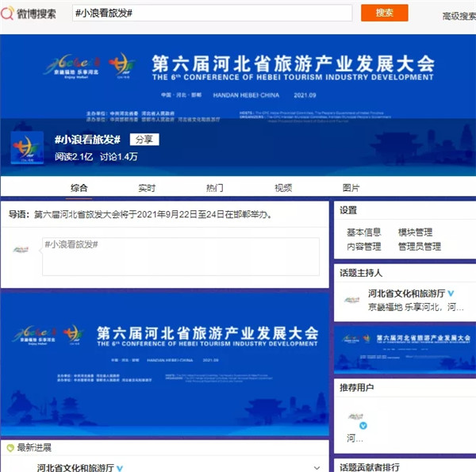This screenshot has width=476, height=472.
Task: Click the 最新进展 green marker icon
Action: (10, 447)
